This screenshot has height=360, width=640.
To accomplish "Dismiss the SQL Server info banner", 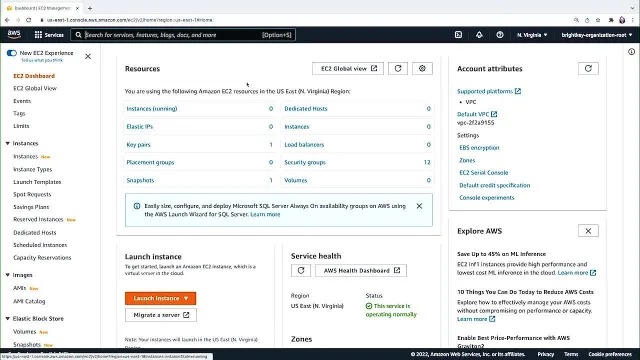I will point(419,206).
